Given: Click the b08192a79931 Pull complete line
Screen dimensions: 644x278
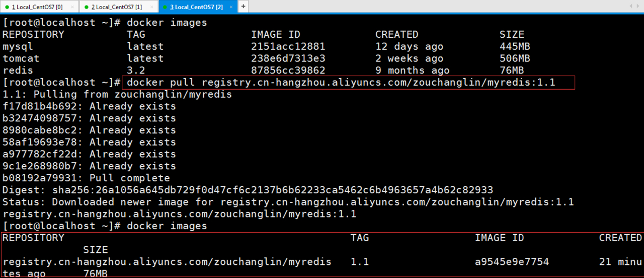Looking at the screenshot, I should [x=86, y=178].
